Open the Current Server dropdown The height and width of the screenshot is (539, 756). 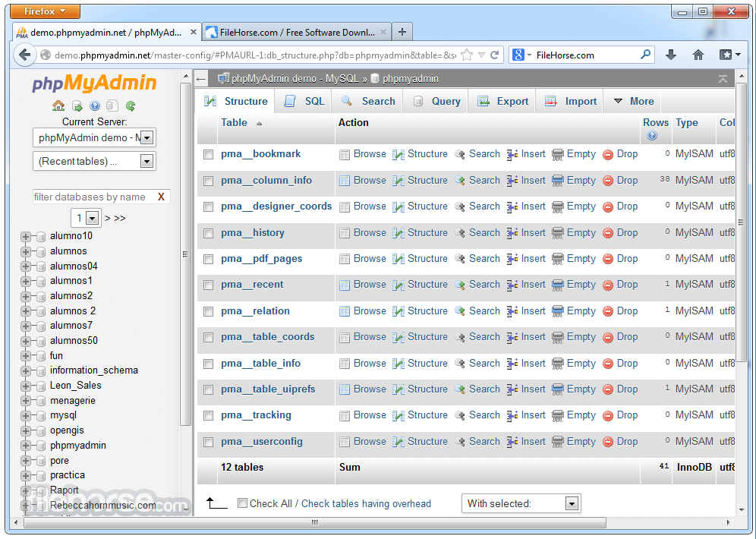(94, 138)
